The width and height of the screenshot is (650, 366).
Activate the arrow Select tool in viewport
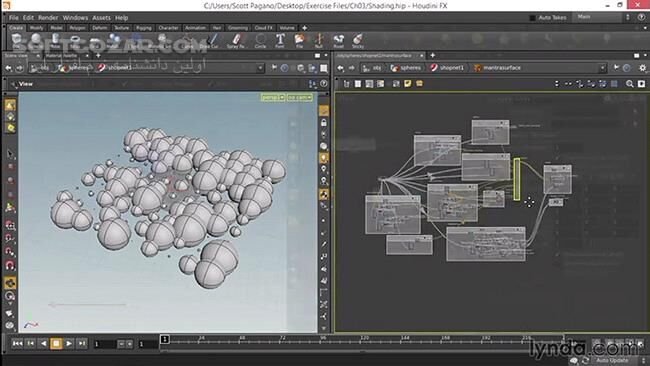click(x=10, y=154)
